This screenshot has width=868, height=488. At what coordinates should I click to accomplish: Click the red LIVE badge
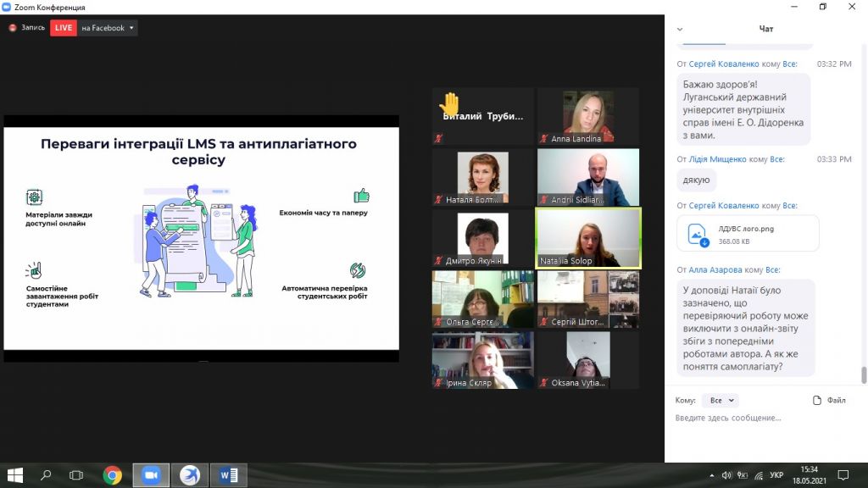point(63,28)
